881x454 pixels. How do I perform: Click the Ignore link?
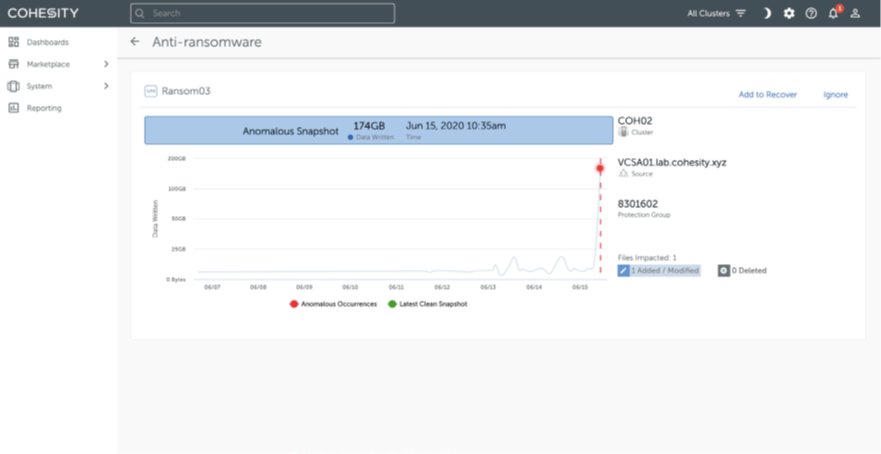click(835, 95)
